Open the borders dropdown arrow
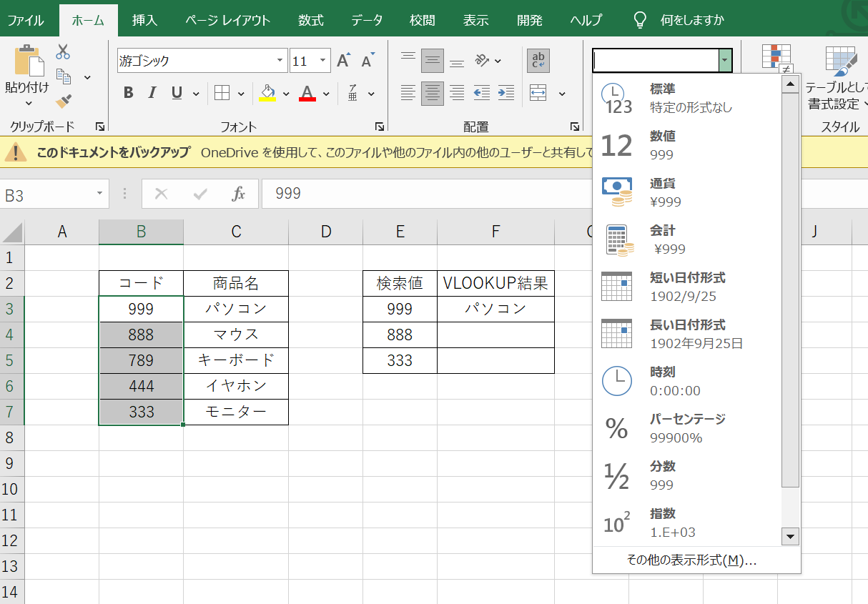 pyautogui.click(x=241, y=94)
